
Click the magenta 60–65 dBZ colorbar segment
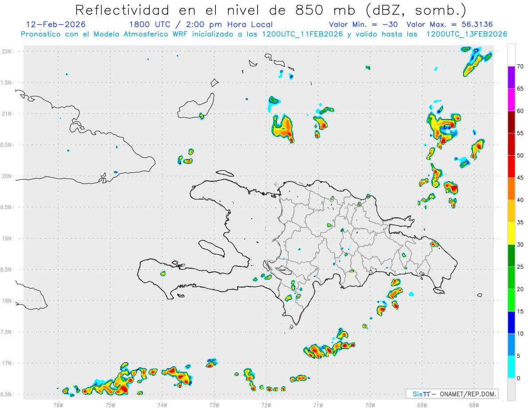(511, 100)
